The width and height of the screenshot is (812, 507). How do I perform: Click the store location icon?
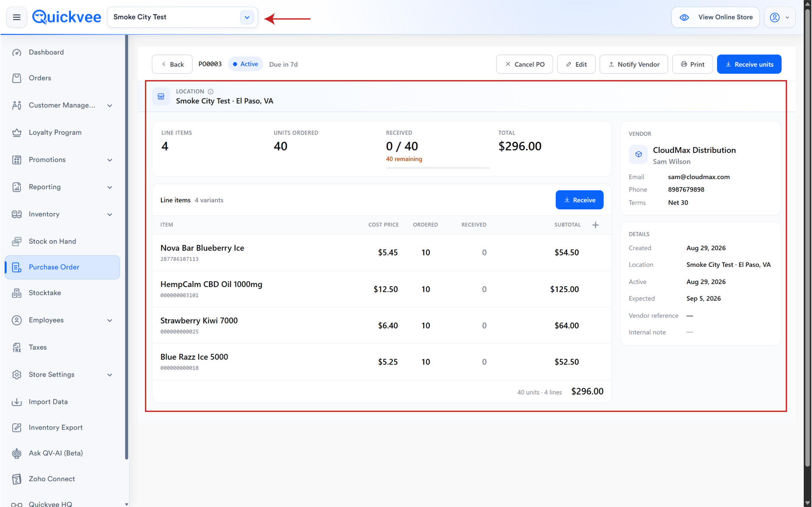pos(161,97)
